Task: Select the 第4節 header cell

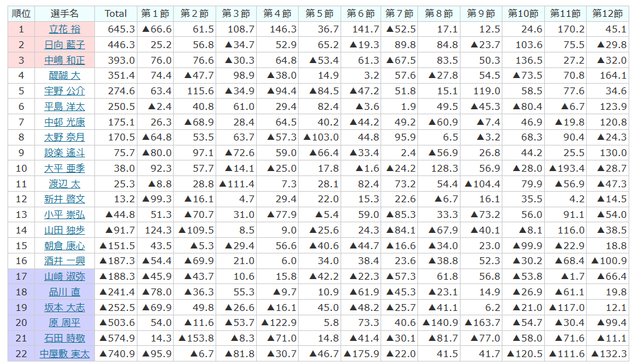Action: [277, 14]
